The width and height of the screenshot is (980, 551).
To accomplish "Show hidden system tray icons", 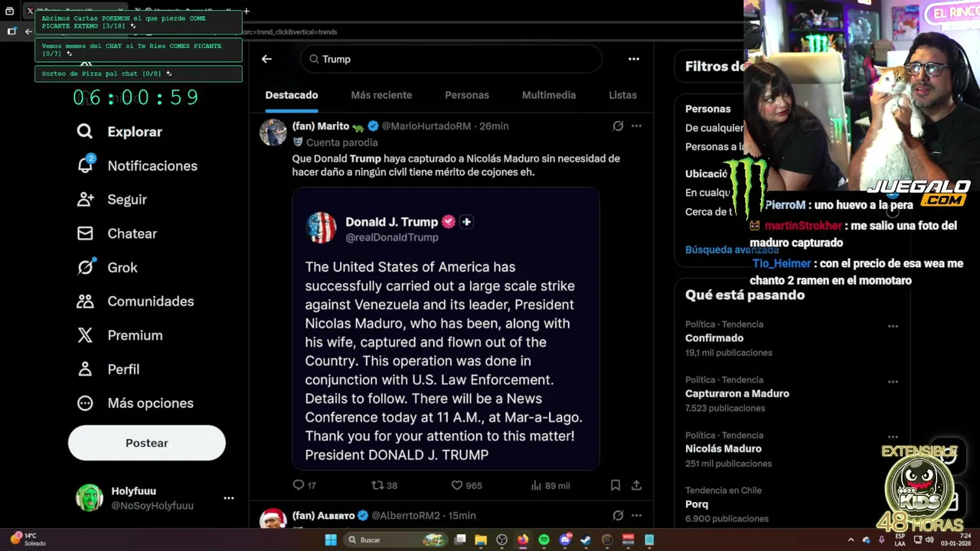I will (851, 540).
